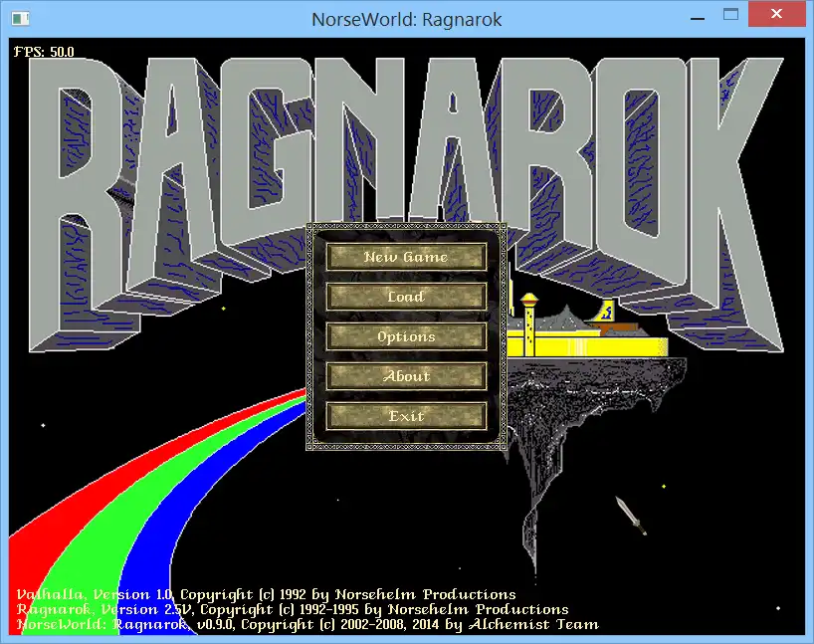Minimize the NorseWorld: Ragnarok window

(x=698, y=19)
